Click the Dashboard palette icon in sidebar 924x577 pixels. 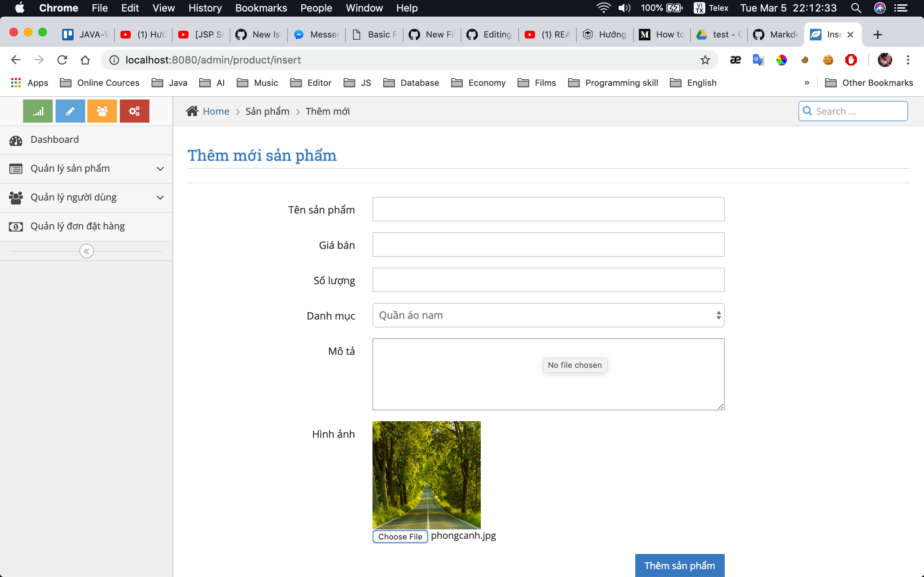pos(15,140)
